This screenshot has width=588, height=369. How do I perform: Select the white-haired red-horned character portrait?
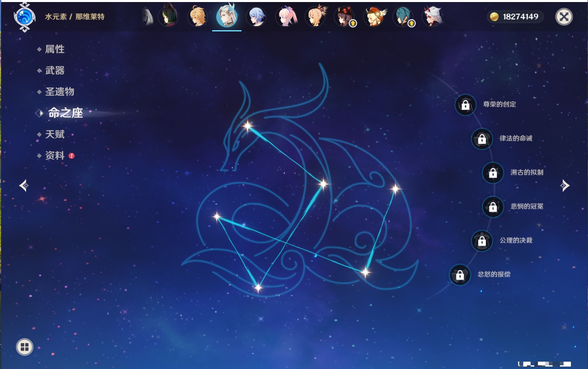tap(433, 16)
